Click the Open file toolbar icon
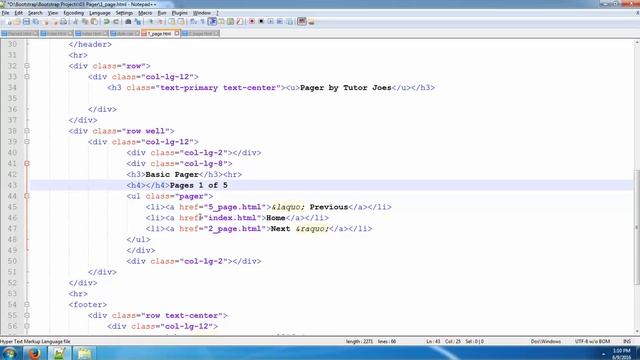Image resolution: width=640 pixels, height=360 pixels. (x=17, y=22)
